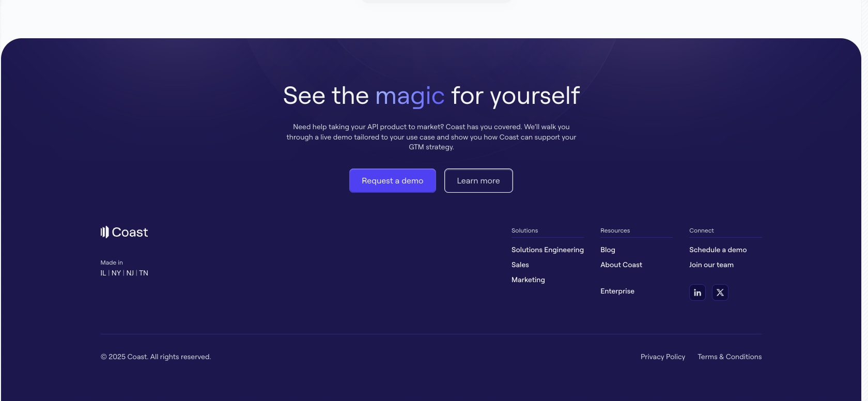Visit the Blog link
The height and width of the screenshot is (401, 868).
(608, 250)
